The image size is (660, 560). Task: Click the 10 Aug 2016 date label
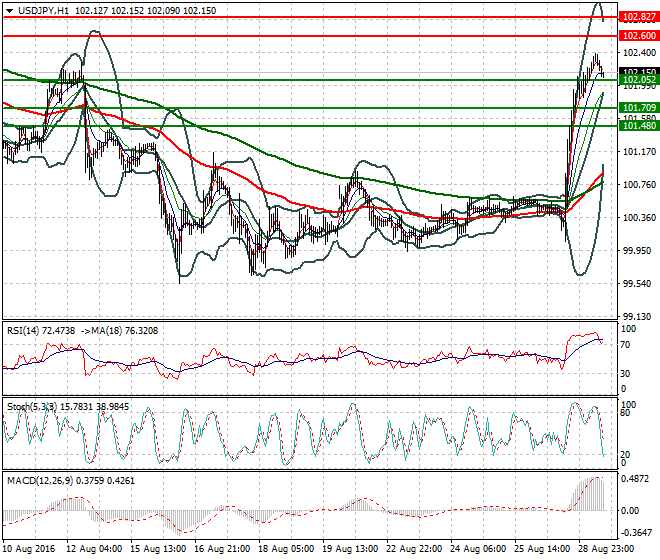click(29, 549)
